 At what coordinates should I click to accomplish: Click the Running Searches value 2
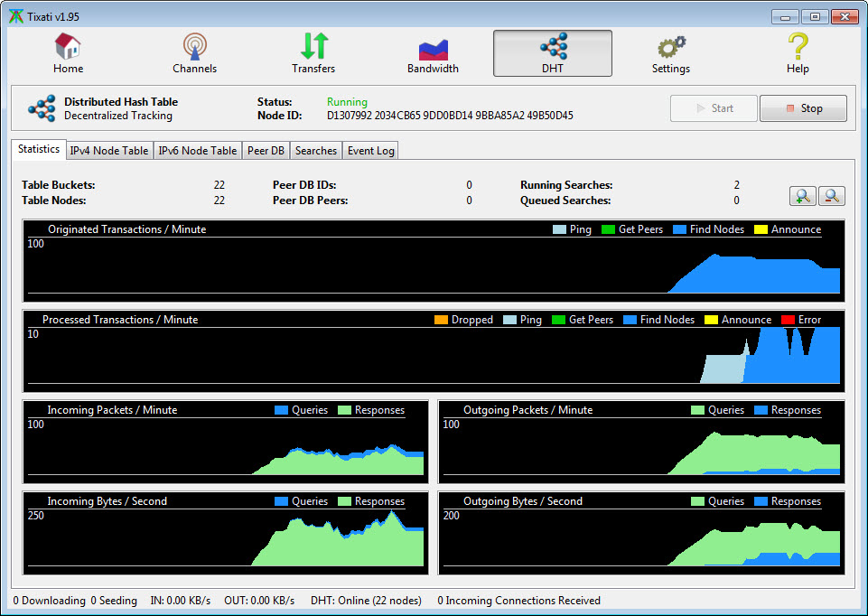click(737, 185)
